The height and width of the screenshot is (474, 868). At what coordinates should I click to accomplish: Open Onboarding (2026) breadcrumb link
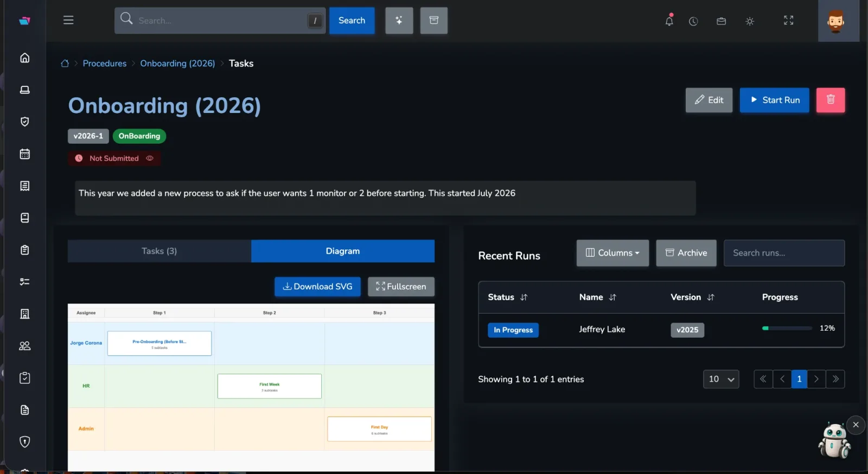(177, 64)
